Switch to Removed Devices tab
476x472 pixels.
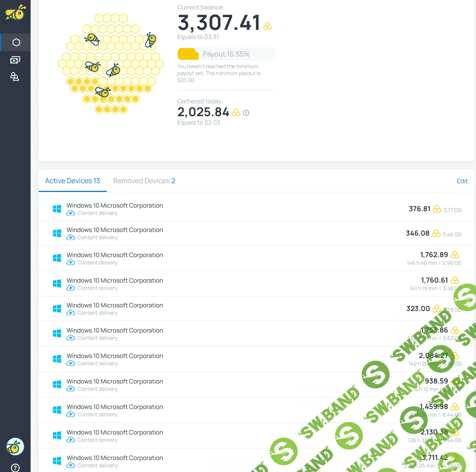[144, 181]
